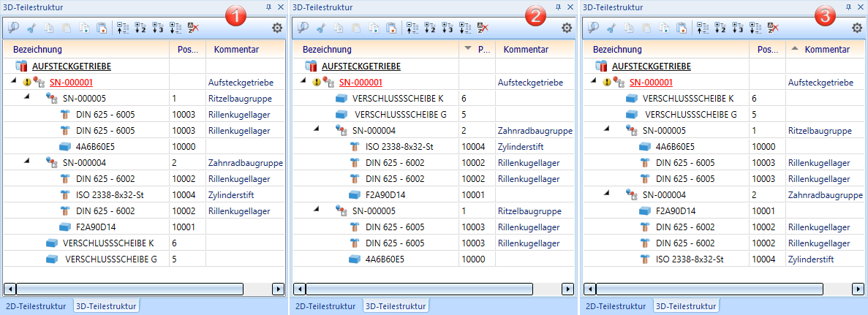
Task: Click the scroll-right arrow in the middle panel
Action: coord(567,289)
